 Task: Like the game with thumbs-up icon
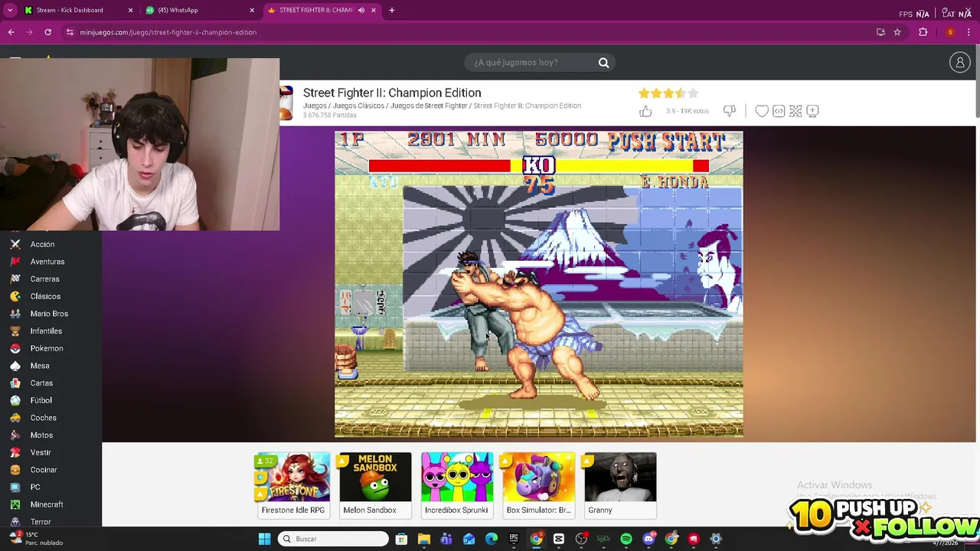(645, 111)
